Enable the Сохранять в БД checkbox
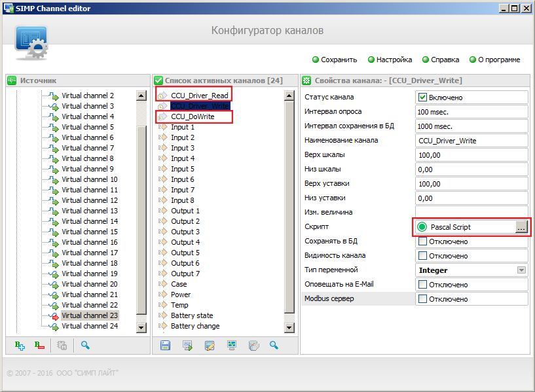 pos(422,241)
